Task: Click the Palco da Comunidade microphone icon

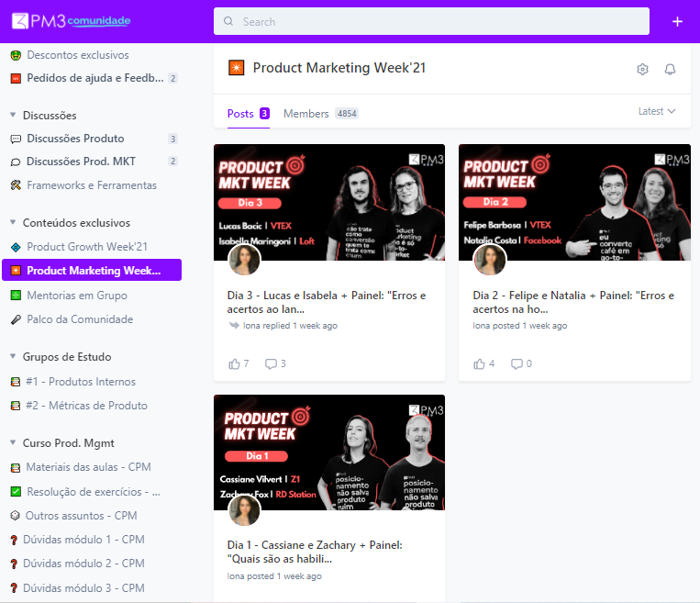Action: 16,319
